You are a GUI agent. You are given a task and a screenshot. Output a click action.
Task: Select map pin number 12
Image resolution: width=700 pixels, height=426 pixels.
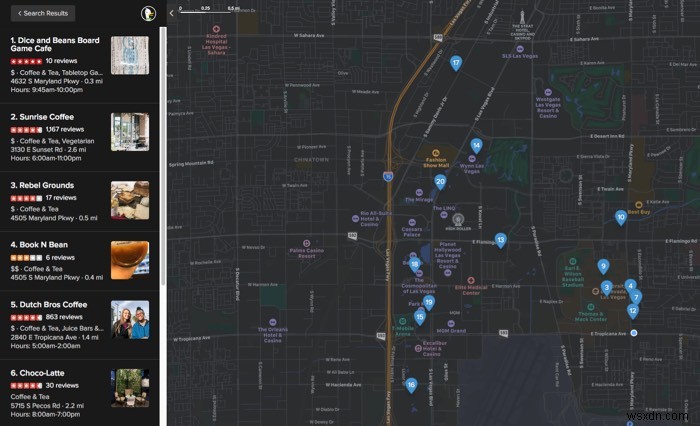click(x=633, y=311)
